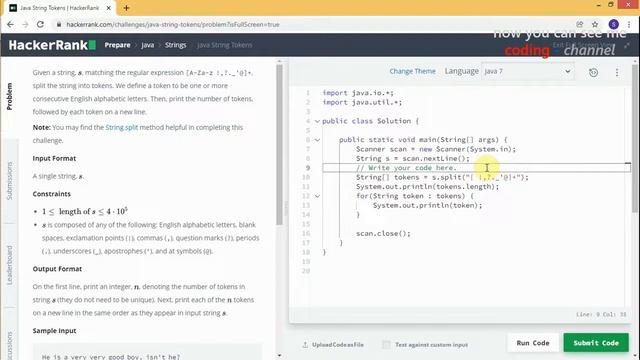The height and width of the screenshot is (360, 640).
Task: Click Change Theme in editor
Action: click(x=412, y=71)
